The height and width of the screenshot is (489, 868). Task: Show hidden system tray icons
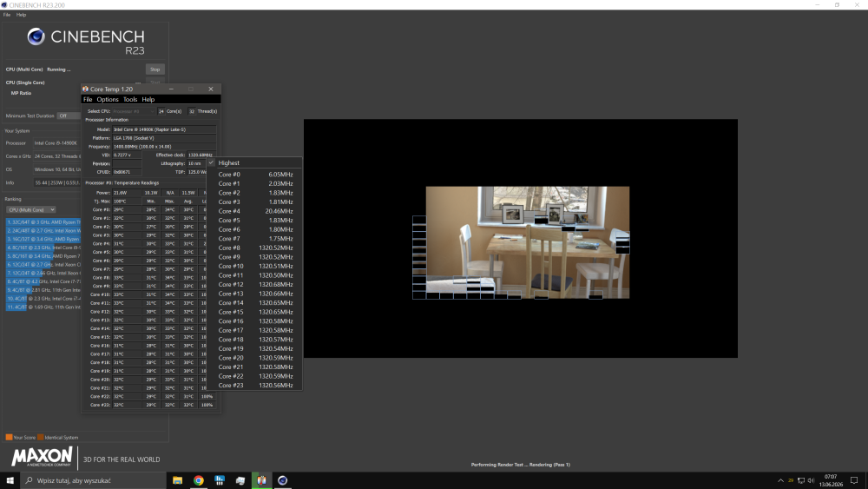[x=780, y=480]
